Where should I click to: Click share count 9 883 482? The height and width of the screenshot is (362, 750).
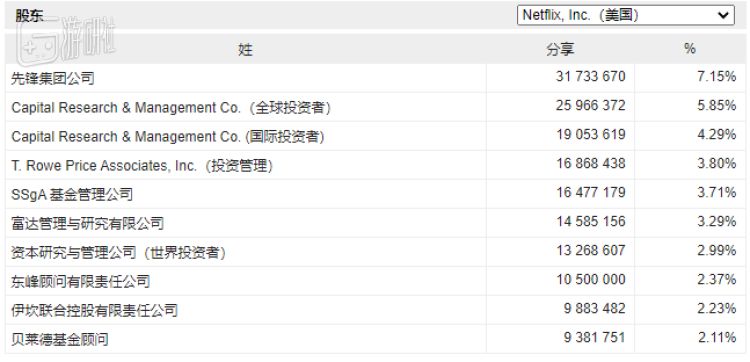click(595, 308)
